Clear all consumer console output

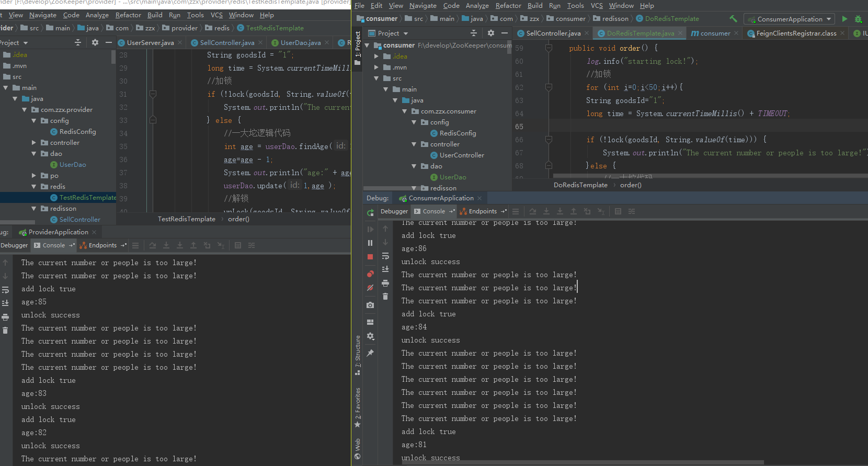click(x=385, y=297)
